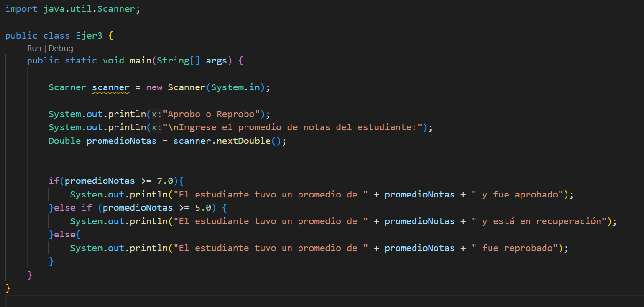644x307 pixels.
Task: Place cursor on the import keyword
Action: (21, 9)
